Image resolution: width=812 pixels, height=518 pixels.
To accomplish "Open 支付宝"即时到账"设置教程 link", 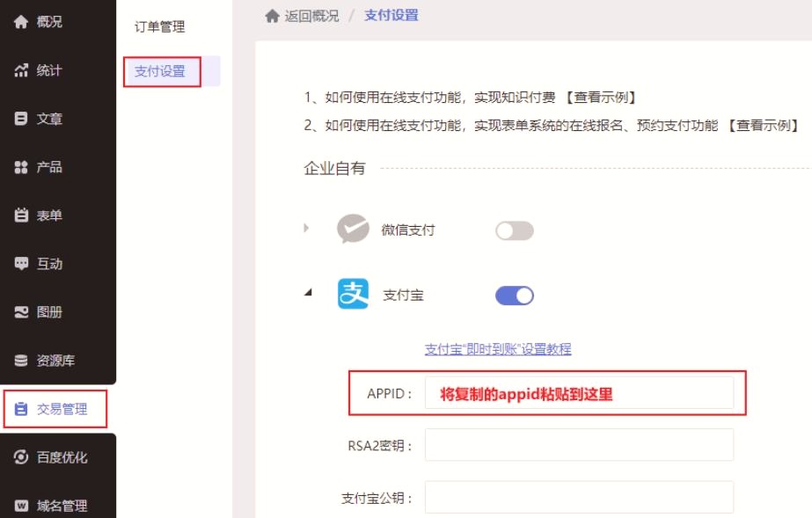I will coord(498,349).
